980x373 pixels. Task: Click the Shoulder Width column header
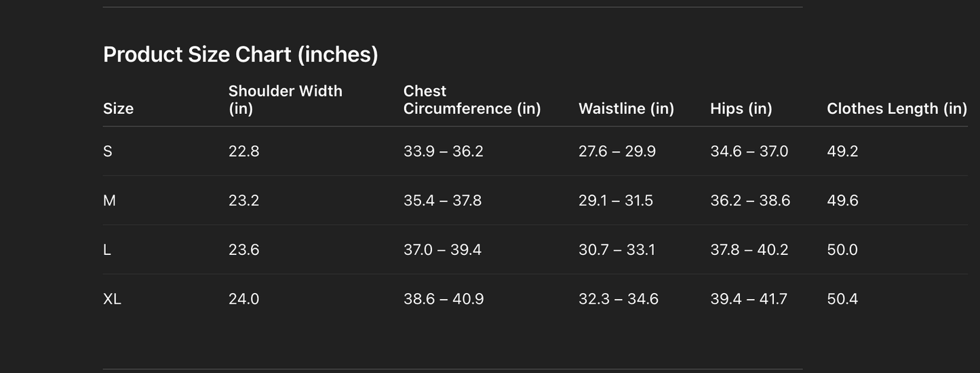pyautogui.click(x=285, y=100)
